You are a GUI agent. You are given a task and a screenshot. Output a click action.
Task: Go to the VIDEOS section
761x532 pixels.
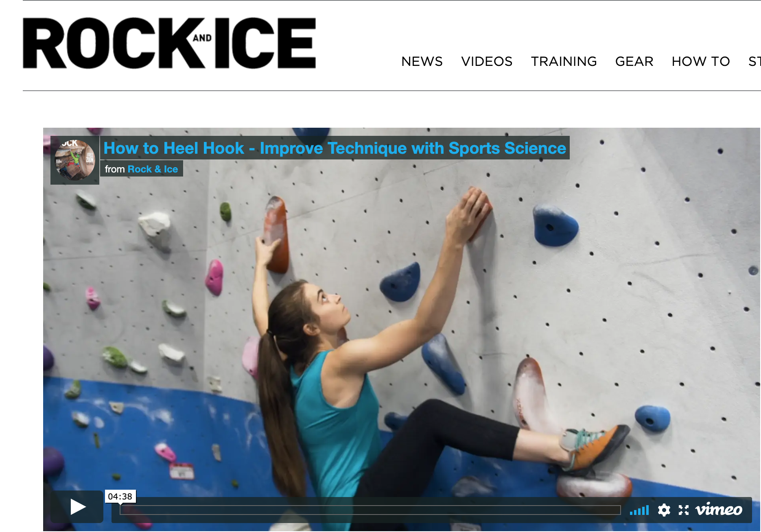(x=487, y=61)
